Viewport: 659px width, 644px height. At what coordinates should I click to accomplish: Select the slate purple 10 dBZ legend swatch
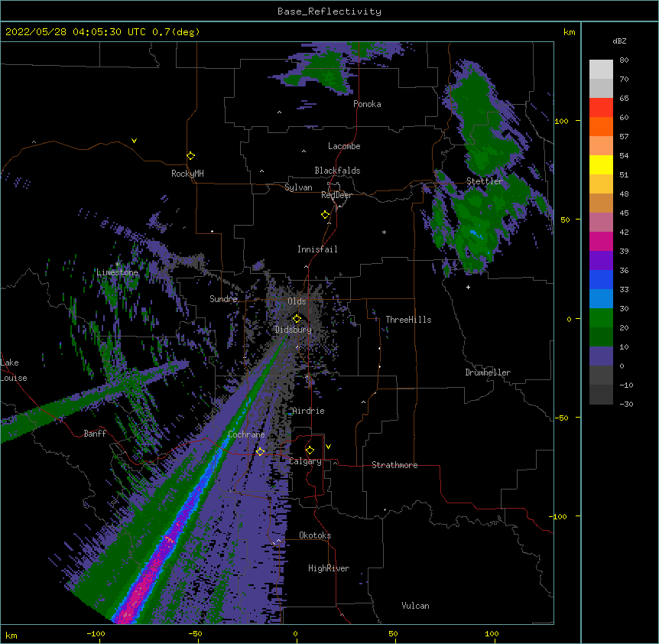601,356
